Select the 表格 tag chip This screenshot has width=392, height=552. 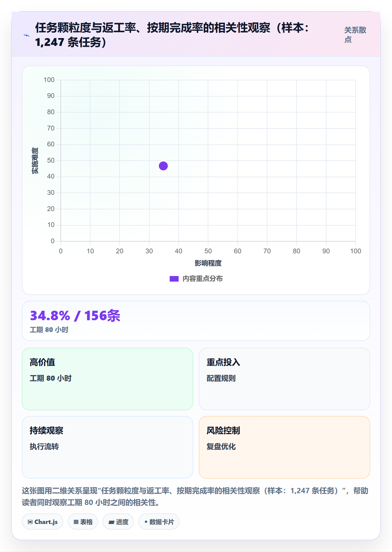click(x=83, y=522)
